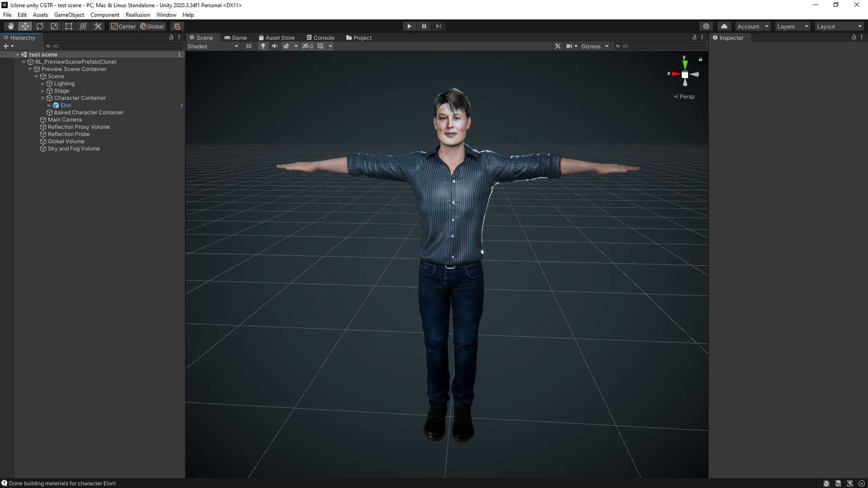This screenshot has width=868, height=488.
Task: Select the Hand tool
Action: [x=10, y=26]
